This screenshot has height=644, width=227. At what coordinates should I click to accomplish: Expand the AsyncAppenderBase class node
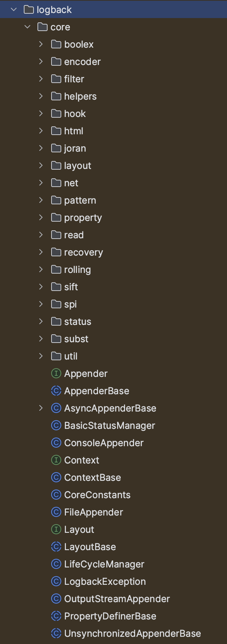(41, 408)
